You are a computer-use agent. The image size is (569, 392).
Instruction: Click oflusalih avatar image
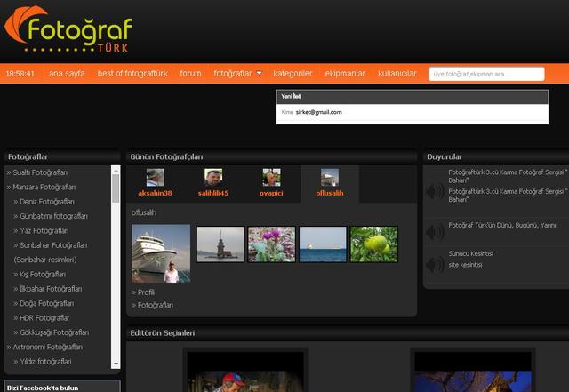point(330,177)
